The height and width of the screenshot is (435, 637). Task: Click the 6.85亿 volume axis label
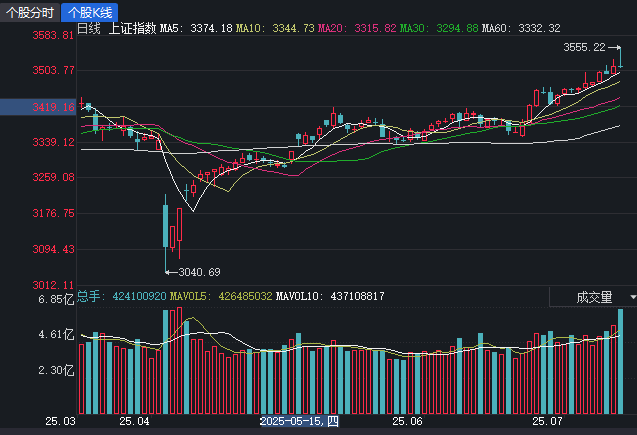[x=56, y=300]
